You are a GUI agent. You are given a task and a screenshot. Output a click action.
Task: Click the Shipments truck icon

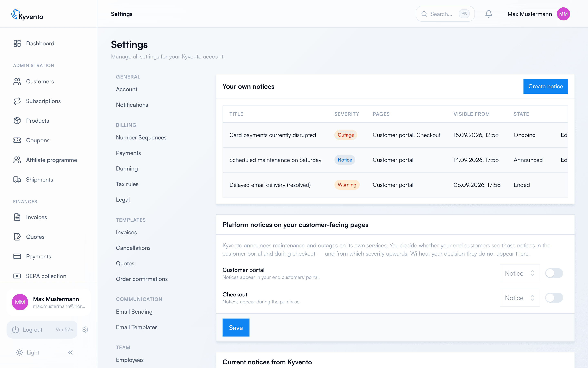pyautogui.click(x=17, y=180)
